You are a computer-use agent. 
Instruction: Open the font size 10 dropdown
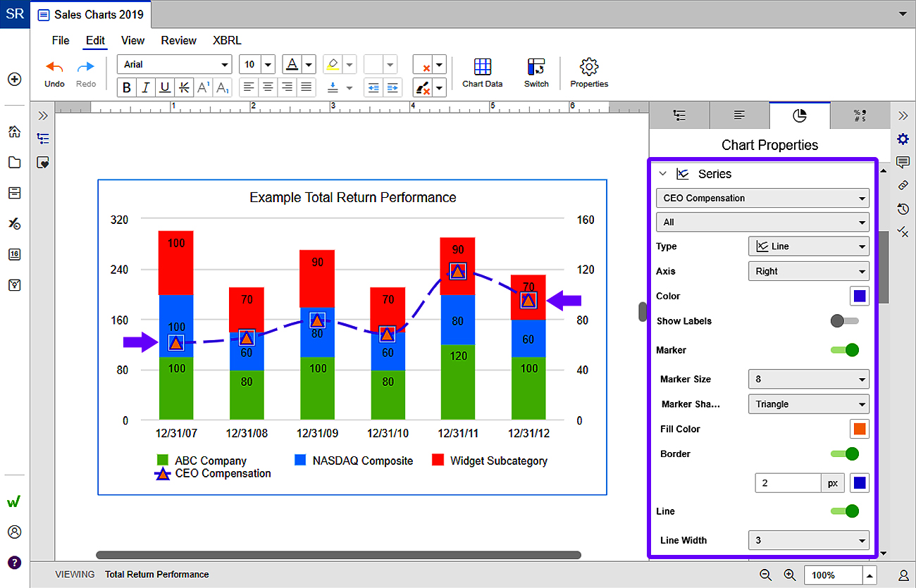[x=257, y=65]
